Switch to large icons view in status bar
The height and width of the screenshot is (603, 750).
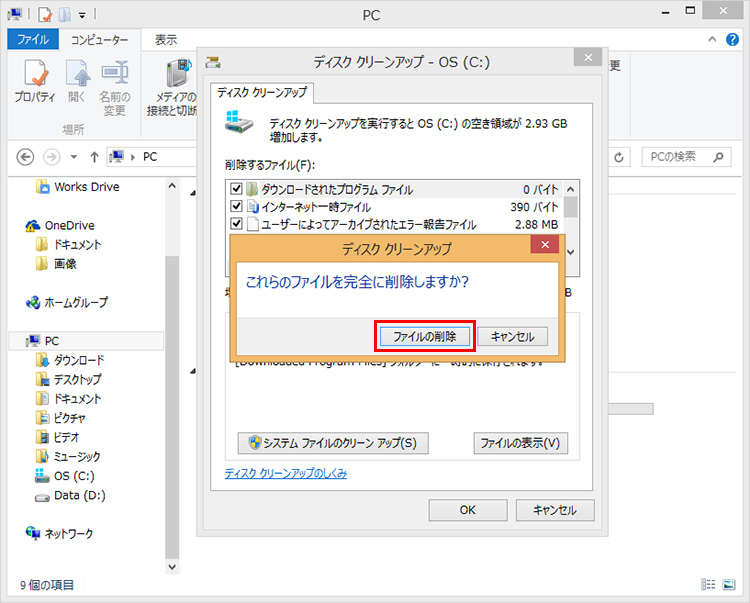coord(731,585)
